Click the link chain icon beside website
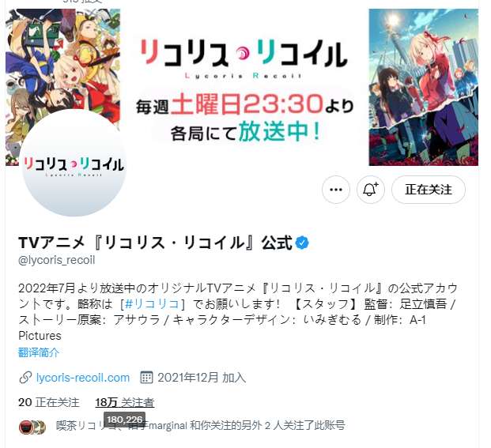This screenshot has width=491, height=448. click(x=25, y=378)
